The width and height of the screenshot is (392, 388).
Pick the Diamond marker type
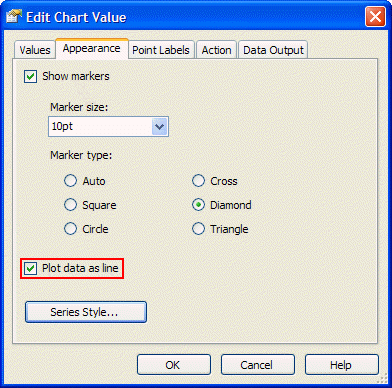pos(198,205)
